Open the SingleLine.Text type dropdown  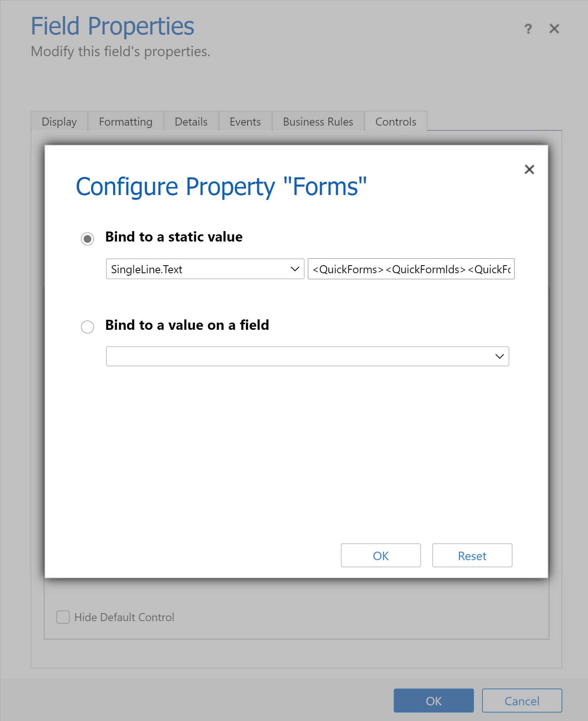click(205, 269)
